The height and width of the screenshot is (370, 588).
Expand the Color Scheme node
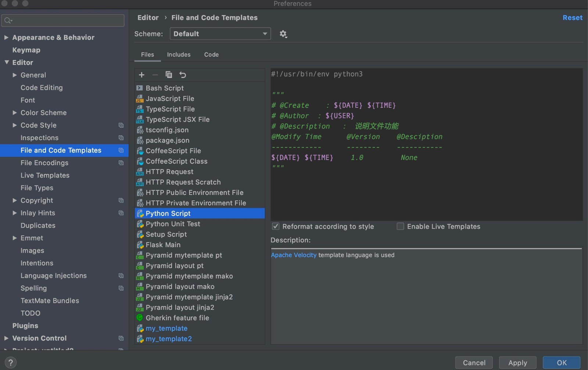tap(15, 113)
